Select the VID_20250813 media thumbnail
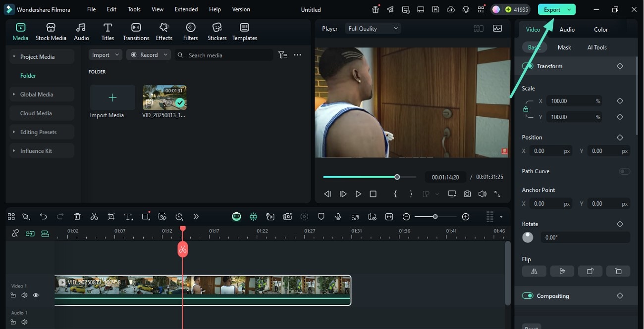This screenshot has width=644, height=329. tap(164, 97)
